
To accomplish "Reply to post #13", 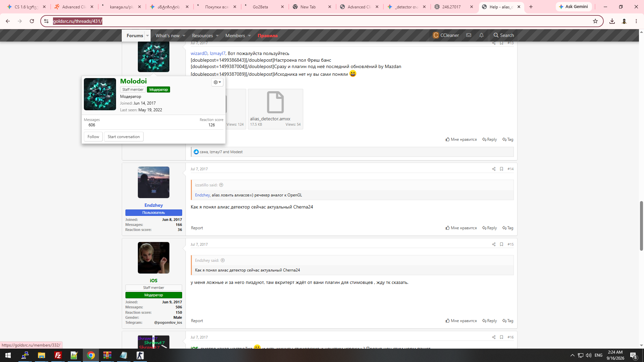I will point(489,139).
